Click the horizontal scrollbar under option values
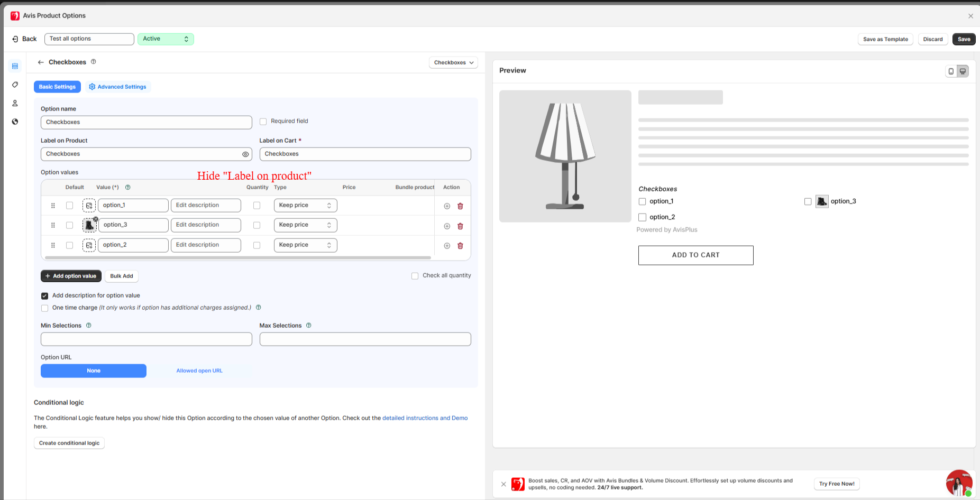This screenshot has width=980, height=500. 238,258
